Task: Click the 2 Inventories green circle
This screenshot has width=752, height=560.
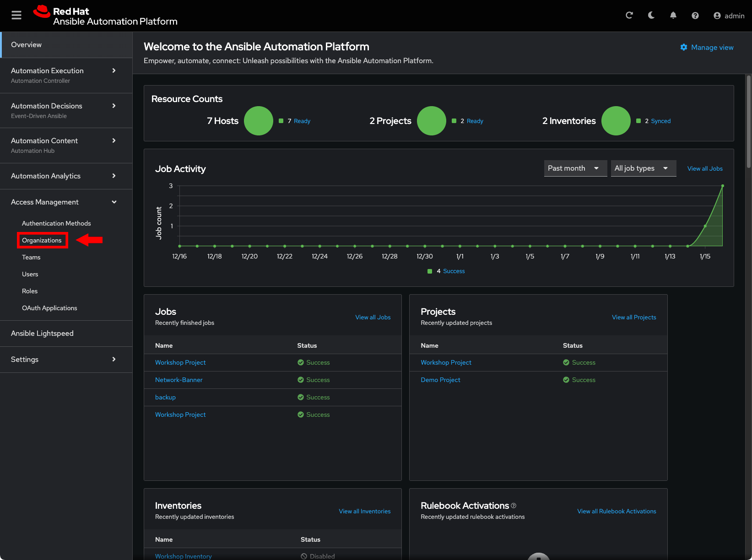Action: point(616,121)
